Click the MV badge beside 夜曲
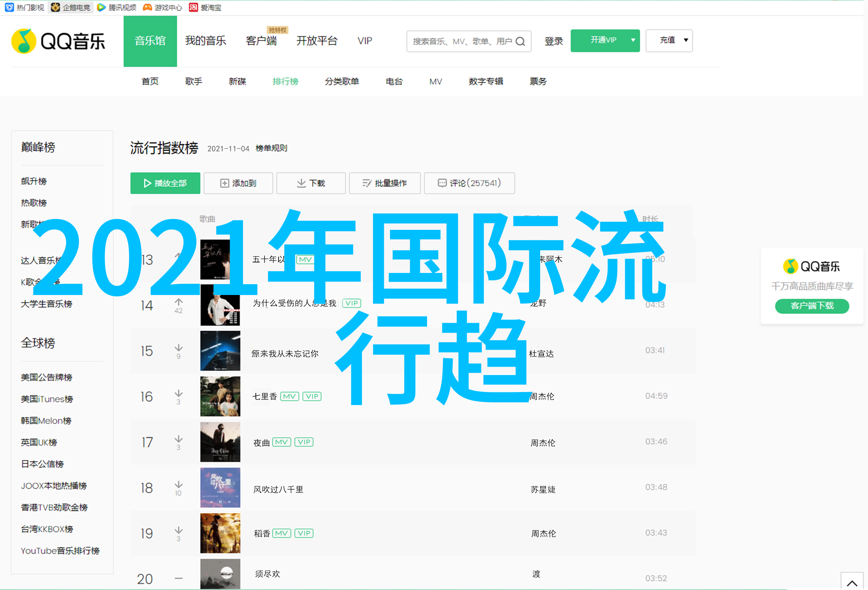The width and height of the screenshot is (868, 590). click(282, 442)
